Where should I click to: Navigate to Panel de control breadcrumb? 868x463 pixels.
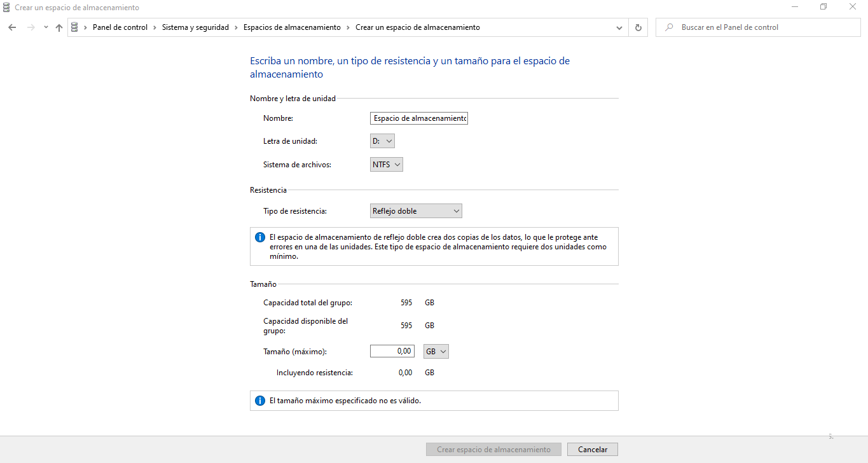[x=120, y=27]
